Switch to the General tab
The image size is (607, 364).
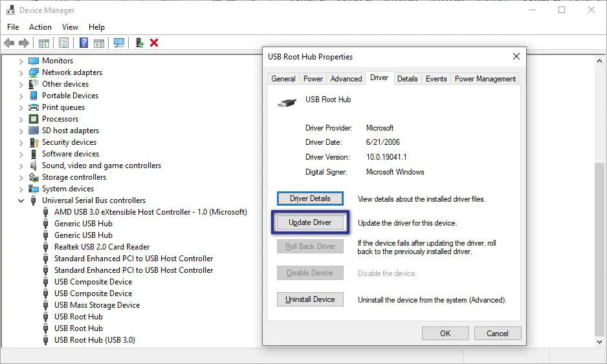(x=283, y=78)
